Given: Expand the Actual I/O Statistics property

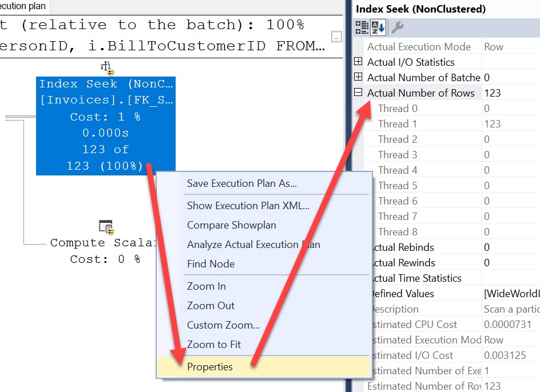Looking at the screenshot, I should (x=358, y=62).
